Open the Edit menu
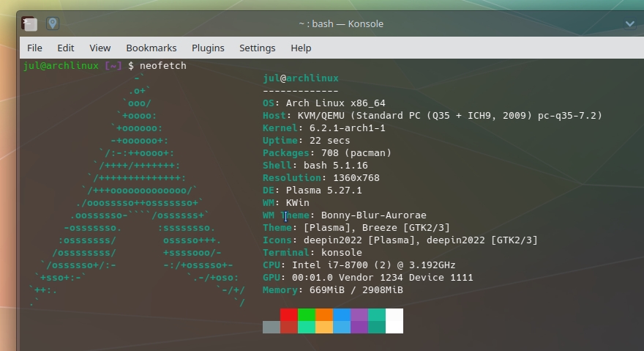This screenshot has width=644, height=351. coord(66,48)
